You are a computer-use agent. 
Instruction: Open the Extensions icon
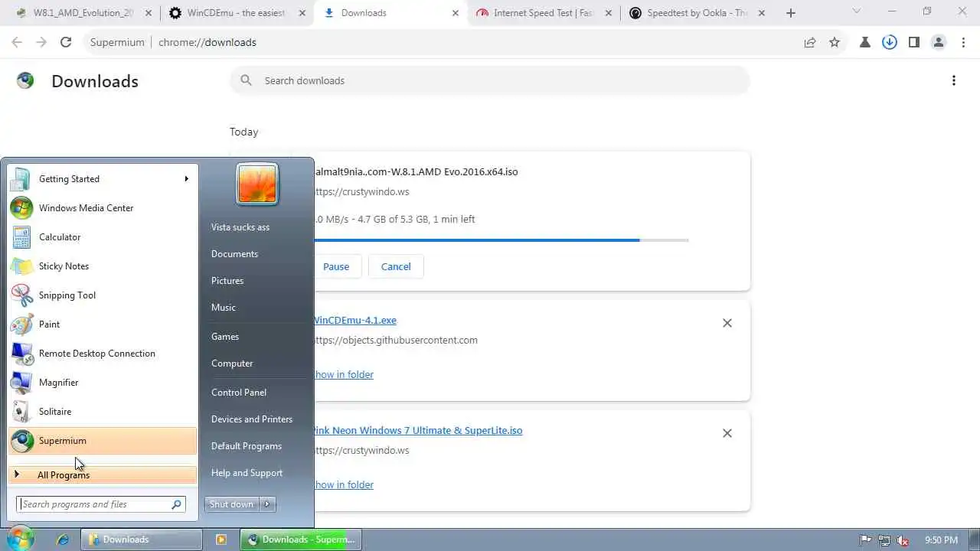865,42
